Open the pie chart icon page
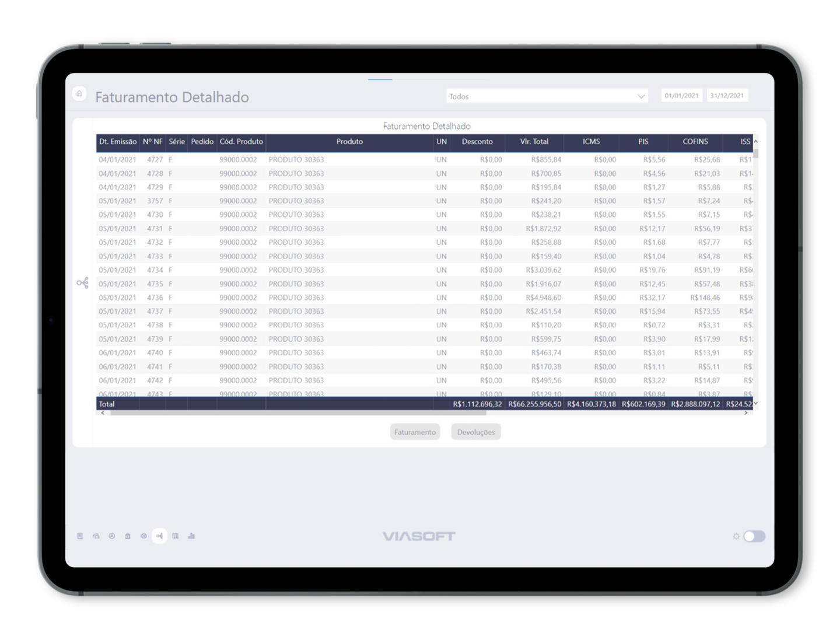This screenshot has width=840, height=626. click(143, 536)
